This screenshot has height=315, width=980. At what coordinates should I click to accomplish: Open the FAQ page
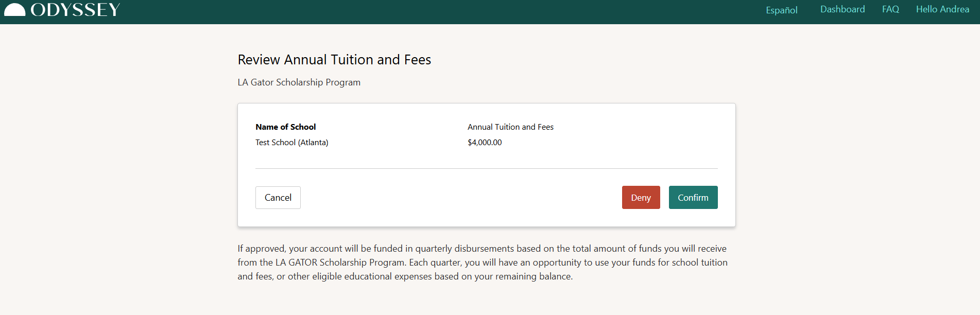pyautogui.click(x=890, y=9)
